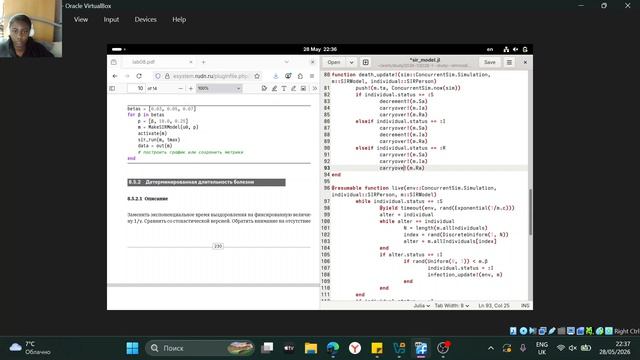Save the sir_model.jl file
The height and width of the screenshot is (360, 640).
pos(489,62)
